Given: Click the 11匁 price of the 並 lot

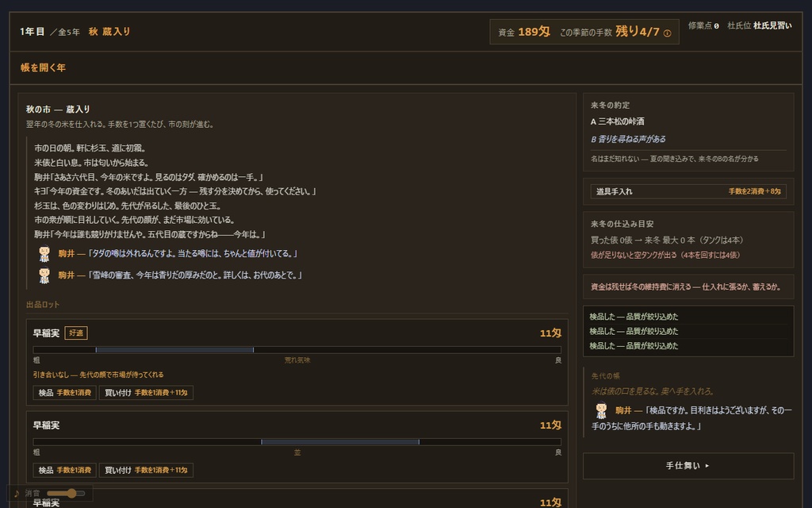Looking at the screenshot, I should 550,425.
